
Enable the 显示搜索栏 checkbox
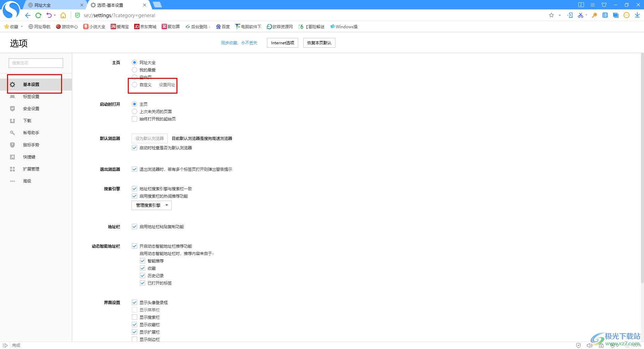click(x=135, y=317)
